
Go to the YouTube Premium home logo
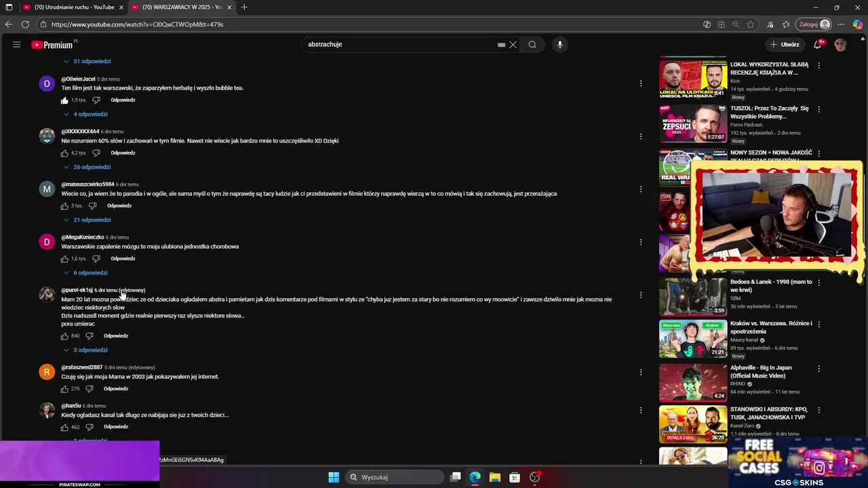pos(52,45)
